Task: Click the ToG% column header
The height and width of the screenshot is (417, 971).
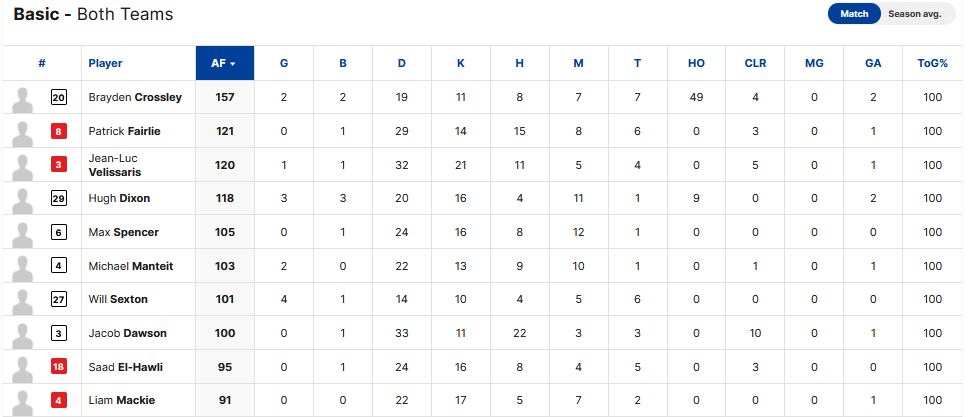Action: (x=932, y=63)
